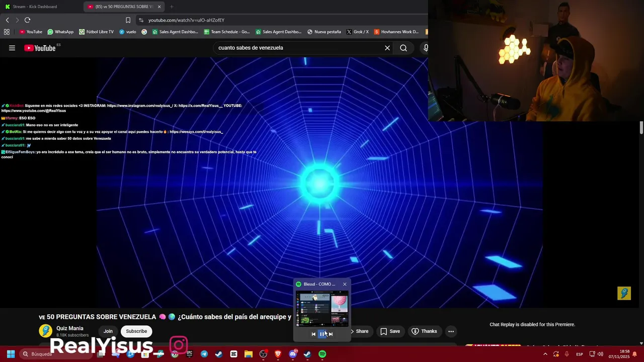Open more actions ellipsis under the video

(451, 331)
